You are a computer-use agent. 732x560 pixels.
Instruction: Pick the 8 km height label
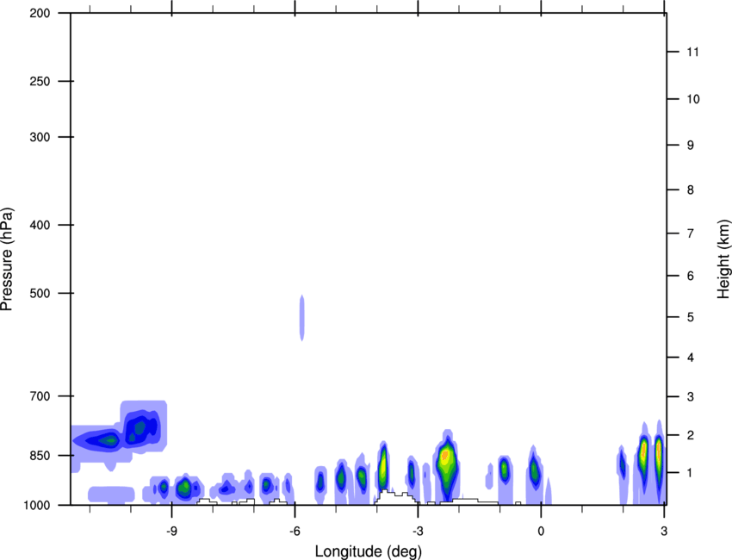(690, 190)
